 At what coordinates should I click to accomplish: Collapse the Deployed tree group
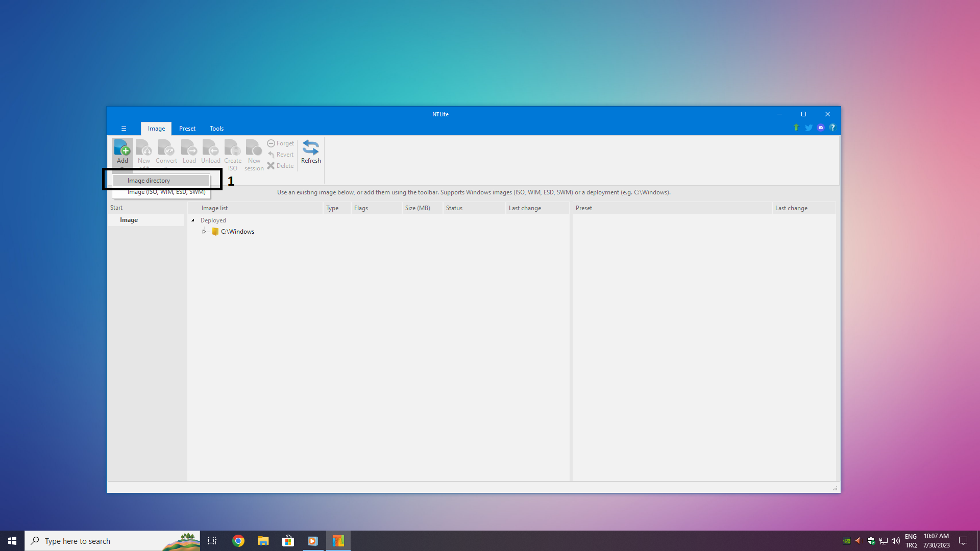(193, 220)
